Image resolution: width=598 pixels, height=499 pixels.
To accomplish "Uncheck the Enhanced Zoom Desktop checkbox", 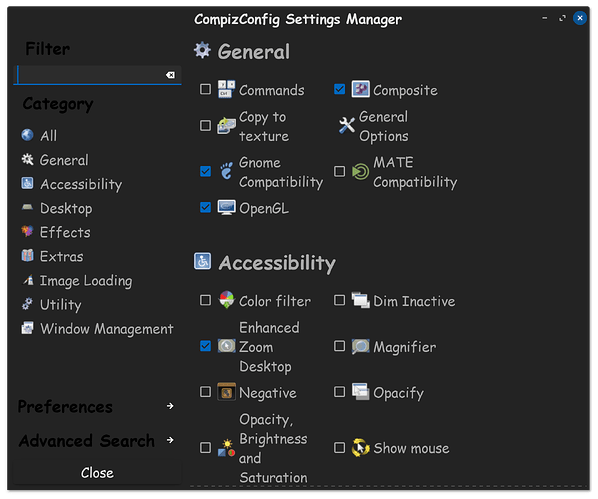I will click(x=206, y=346).
